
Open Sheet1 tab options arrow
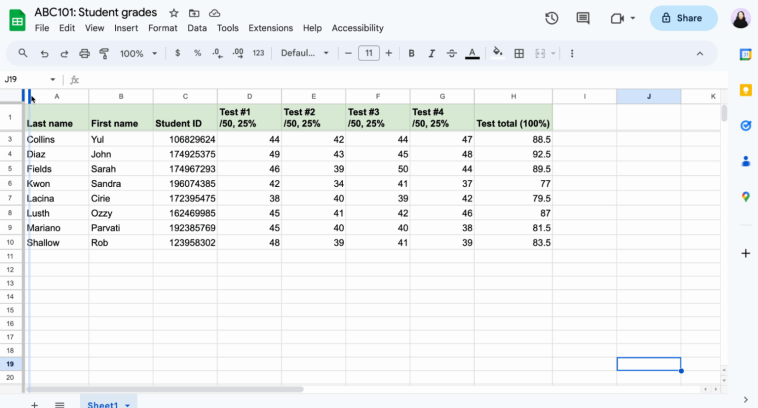pyautogui.click(x=127, y=405)
